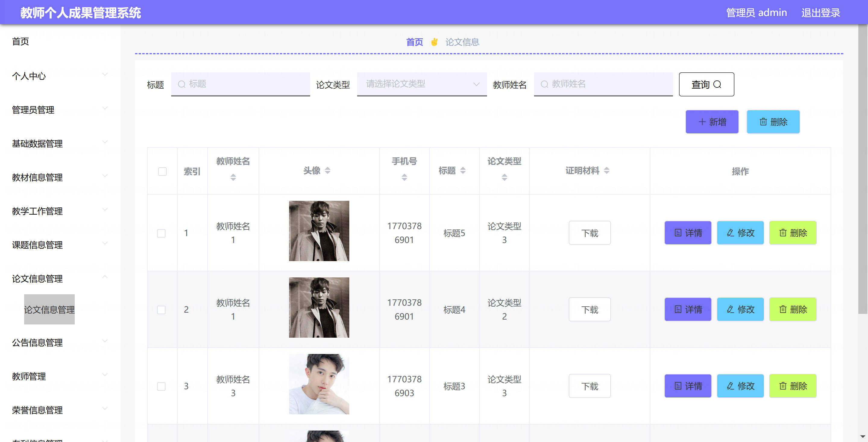This screenshot has height=442, width=868.
Task: Expand the 课题信息管理 sidebar menu
Action: pyautogui.click(x=60, y=245)
